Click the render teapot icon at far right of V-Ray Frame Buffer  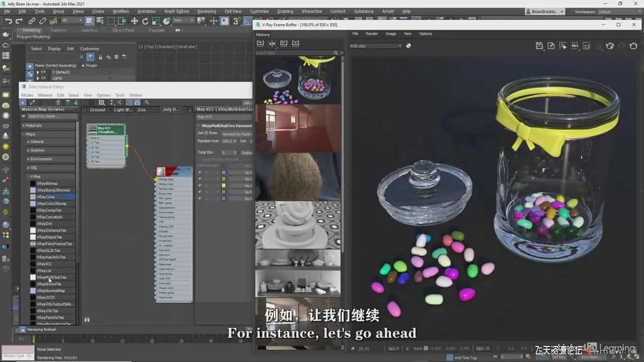634,46
